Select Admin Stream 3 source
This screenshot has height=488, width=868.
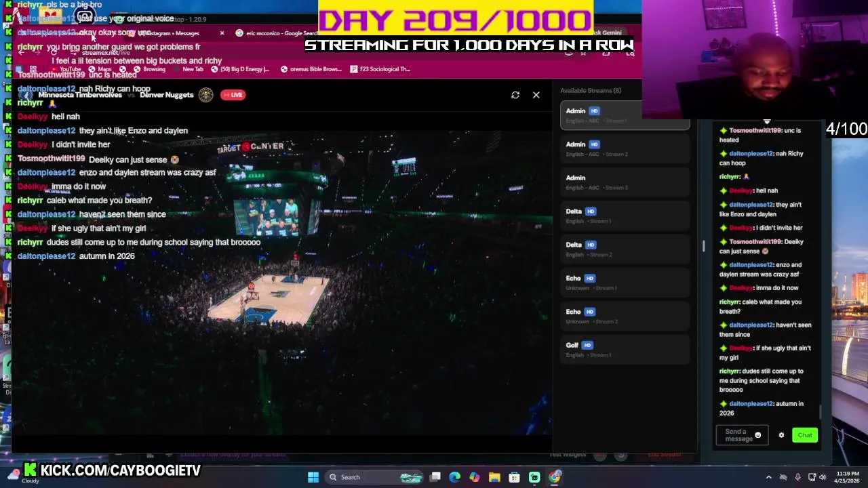click(x=625, y=182)
